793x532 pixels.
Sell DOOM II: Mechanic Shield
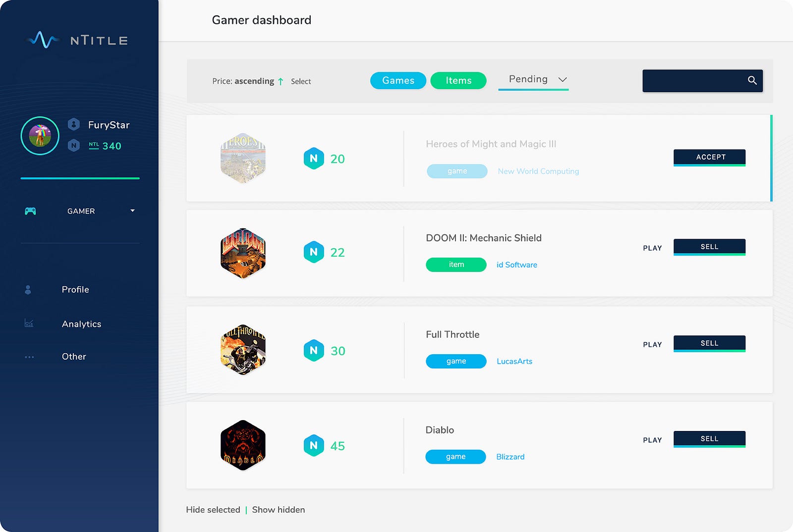tap(709, 247)
